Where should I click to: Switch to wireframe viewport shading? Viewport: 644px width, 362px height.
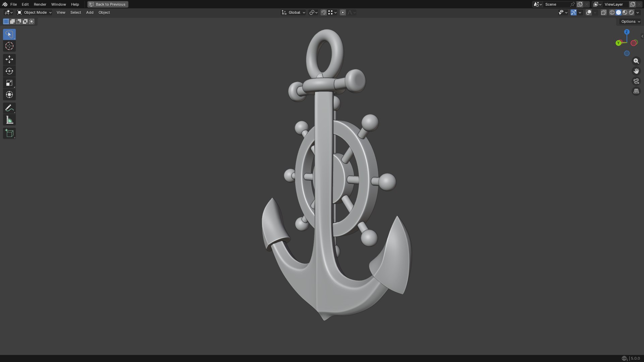tap(612, 12)
